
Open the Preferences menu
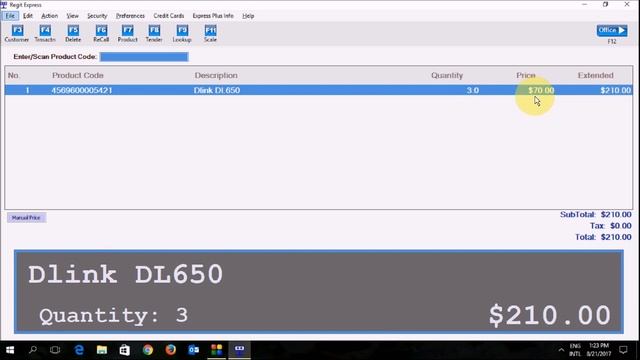130,16
